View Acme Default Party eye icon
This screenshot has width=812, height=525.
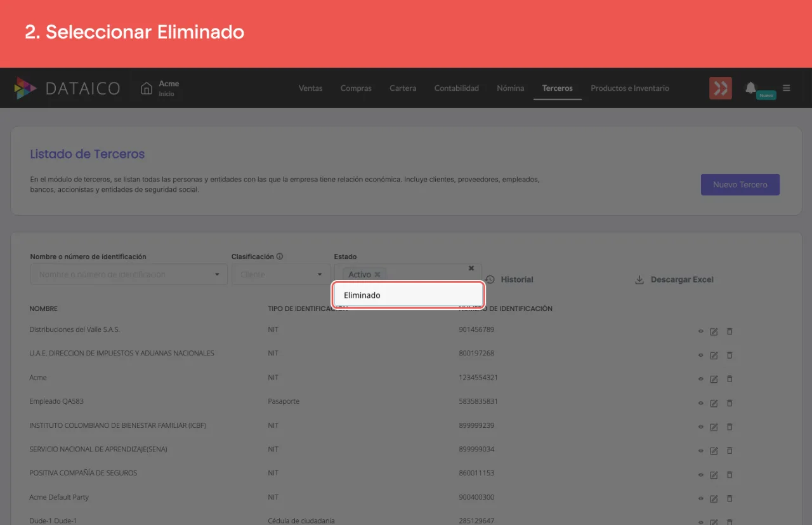701,498
